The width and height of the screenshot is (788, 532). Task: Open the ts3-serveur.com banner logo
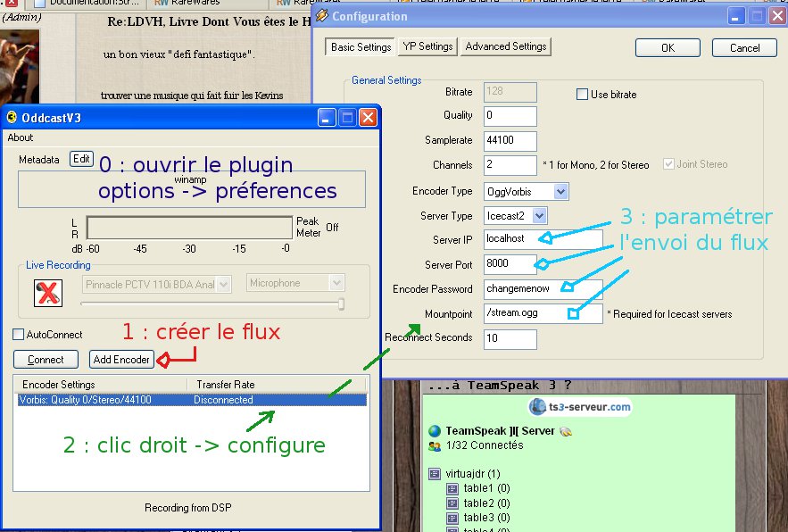(580, 407)
